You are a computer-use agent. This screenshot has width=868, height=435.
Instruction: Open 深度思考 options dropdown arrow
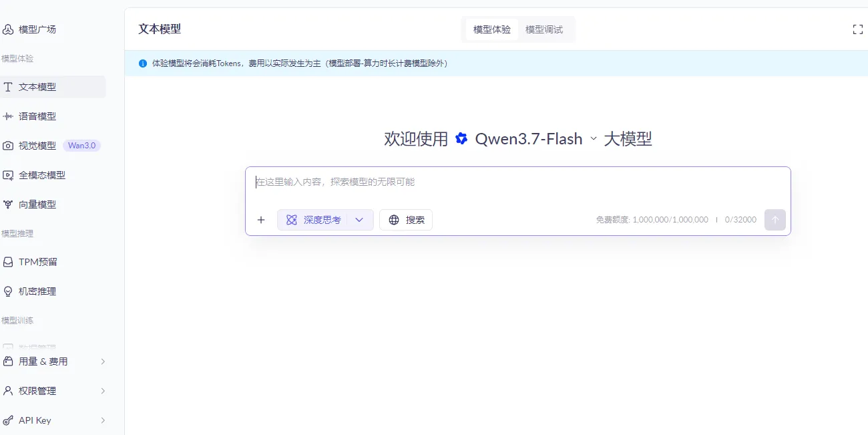(x=359, y=220)
